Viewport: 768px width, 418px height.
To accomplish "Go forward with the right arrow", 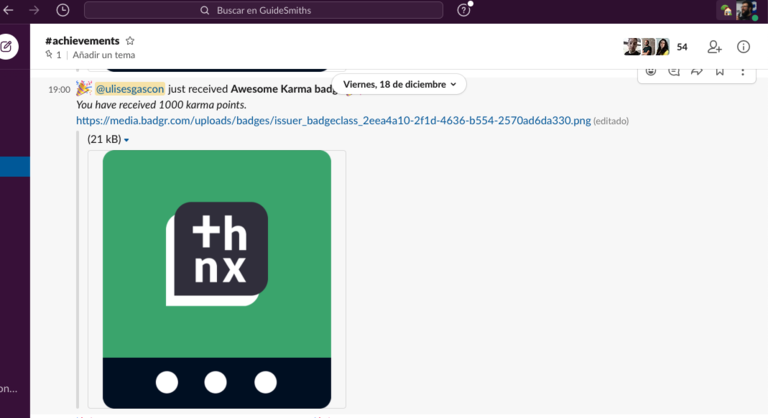I will 34,10.
